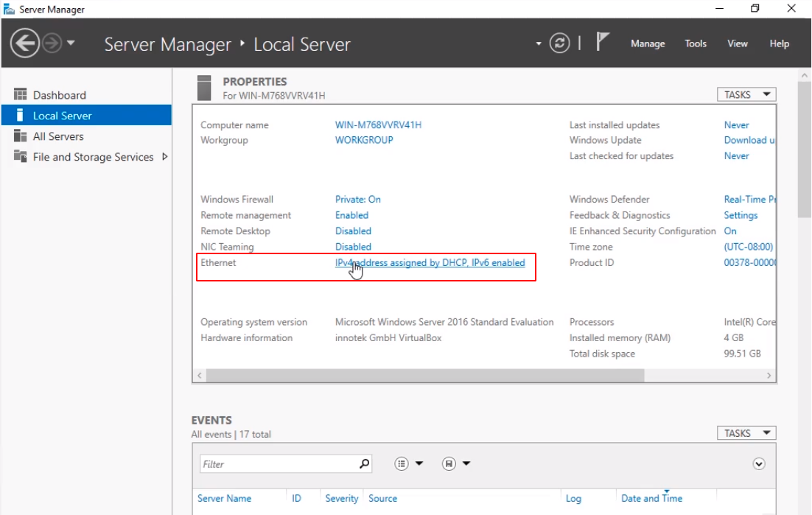Click the Dashboard grid icon
Screen dimensions: 812x515
point(20,94)
